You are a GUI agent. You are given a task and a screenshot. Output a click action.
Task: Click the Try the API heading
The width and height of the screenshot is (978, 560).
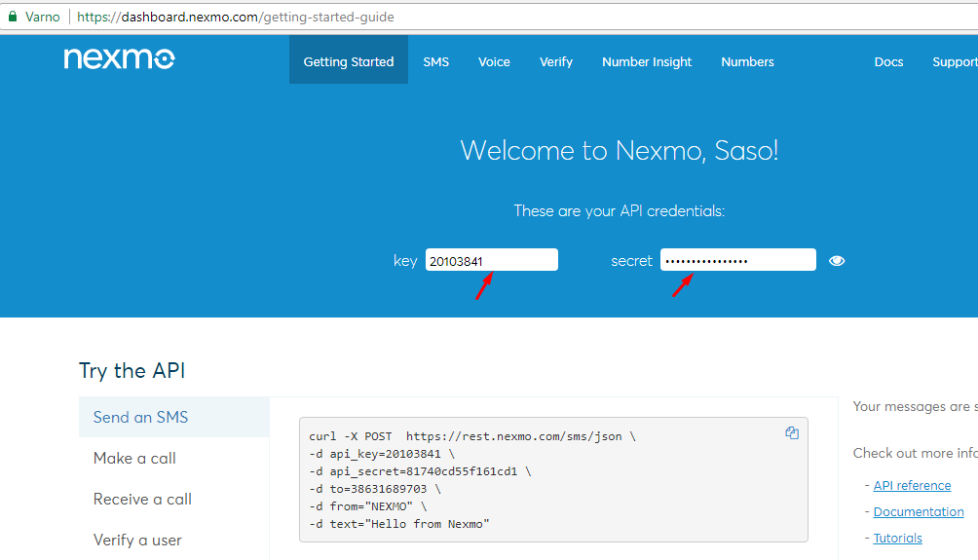132,371
